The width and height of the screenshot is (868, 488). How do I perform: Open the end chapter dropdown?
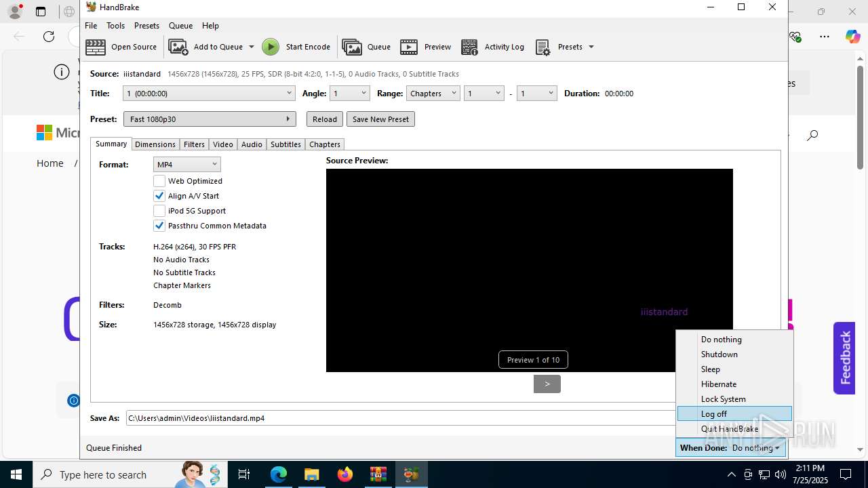click(x=537, y=94)
